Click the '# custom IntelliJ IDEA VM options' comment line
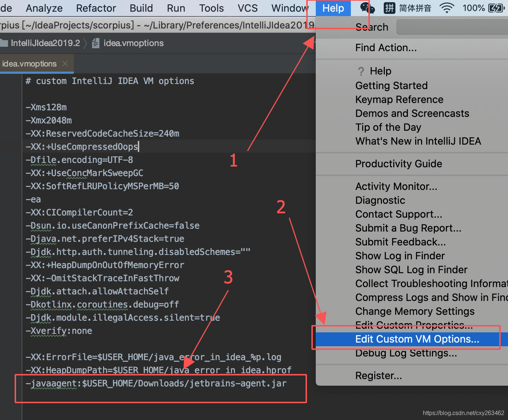 point(110,81)
